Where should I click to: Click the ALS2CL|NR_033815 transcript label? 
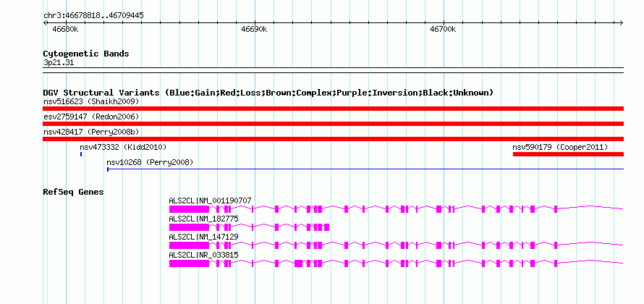click(204, 255)
